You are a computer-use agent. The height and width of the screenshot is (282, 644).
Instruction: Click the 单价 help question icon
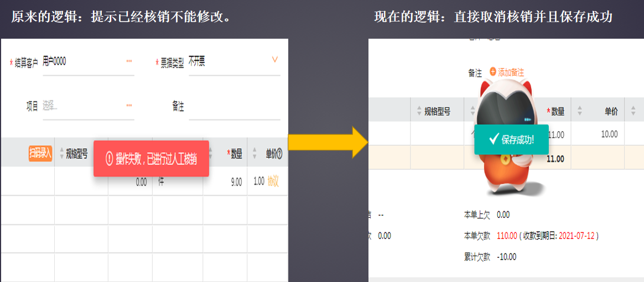point(280,154)
